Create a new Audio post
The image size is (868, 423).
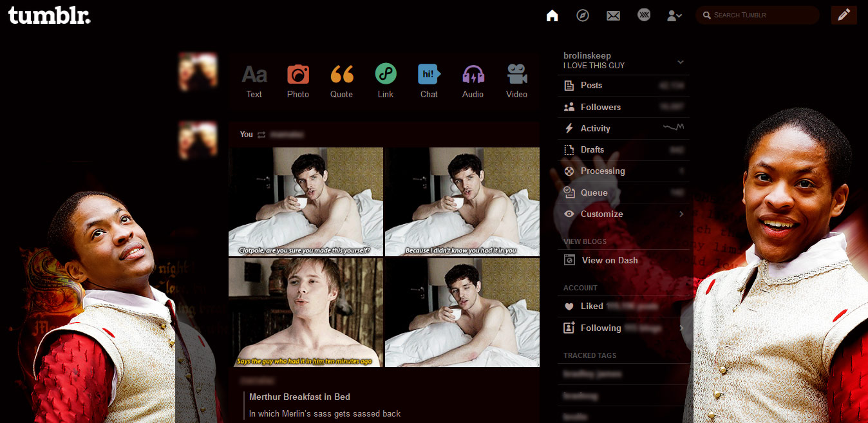(473, 81)
